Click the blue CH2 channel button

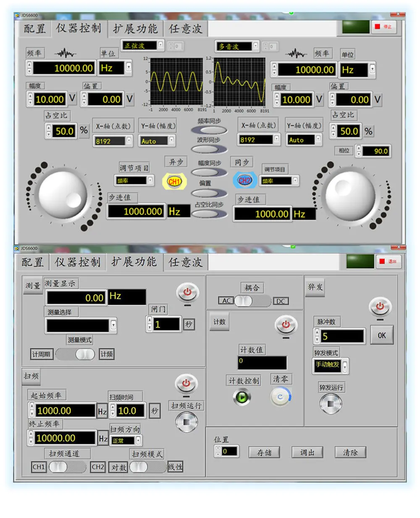point(244,181)
